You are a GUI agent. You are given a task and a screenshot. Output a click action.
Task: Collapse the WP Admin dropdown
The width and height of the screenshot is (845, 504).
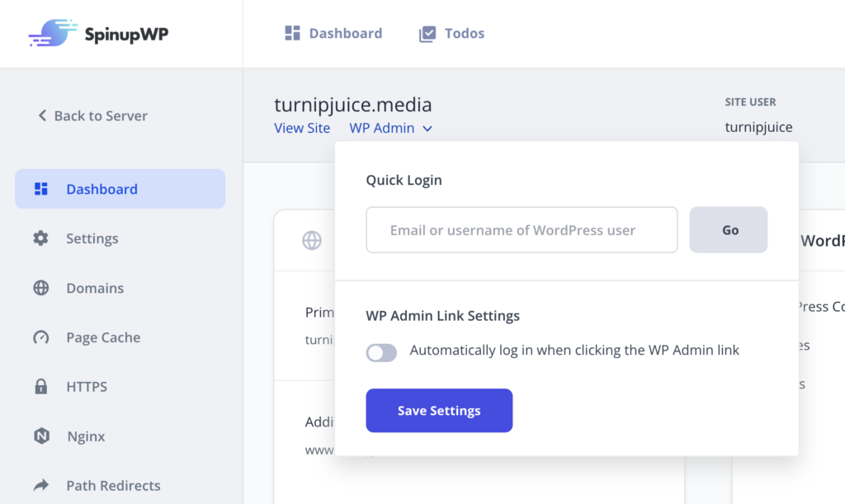click(x=427, y=129)
